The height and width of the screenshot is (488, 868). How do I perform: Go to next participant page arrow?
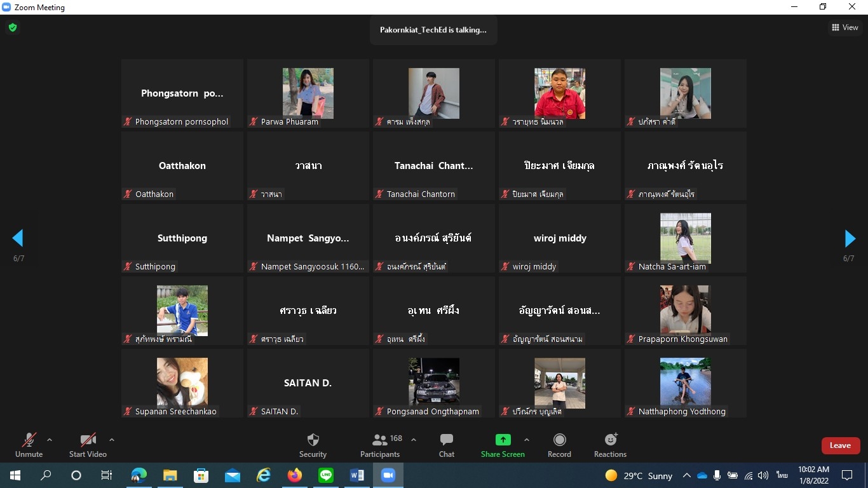pyautogui.click(x=850, y=238)
